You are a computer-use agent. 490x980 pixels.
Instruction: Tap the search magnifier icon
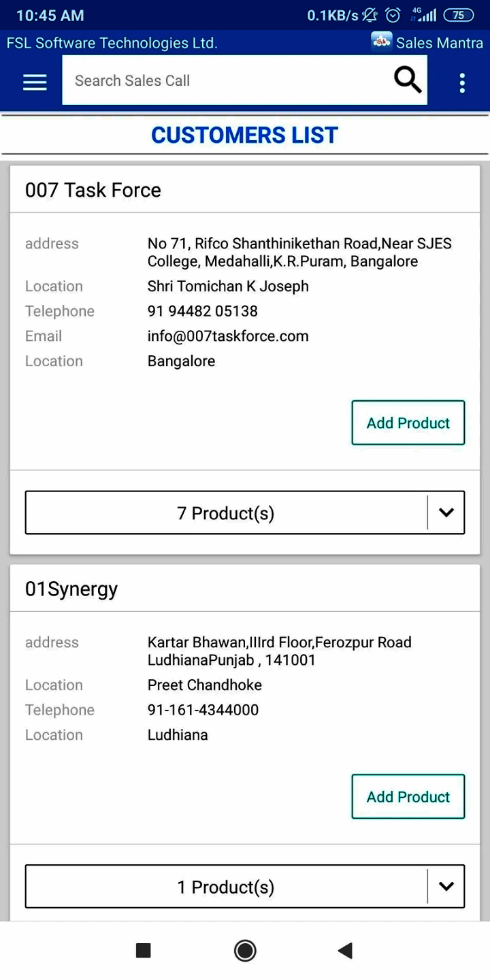408,80
